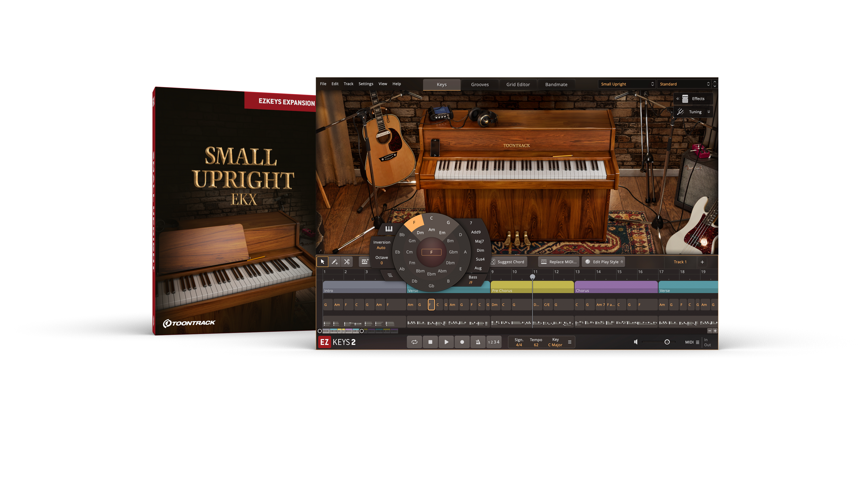Open chord wheel hamburger menu icon
Image resolution: width=868 pixels, height=488 pixels.
coord(390,275)
